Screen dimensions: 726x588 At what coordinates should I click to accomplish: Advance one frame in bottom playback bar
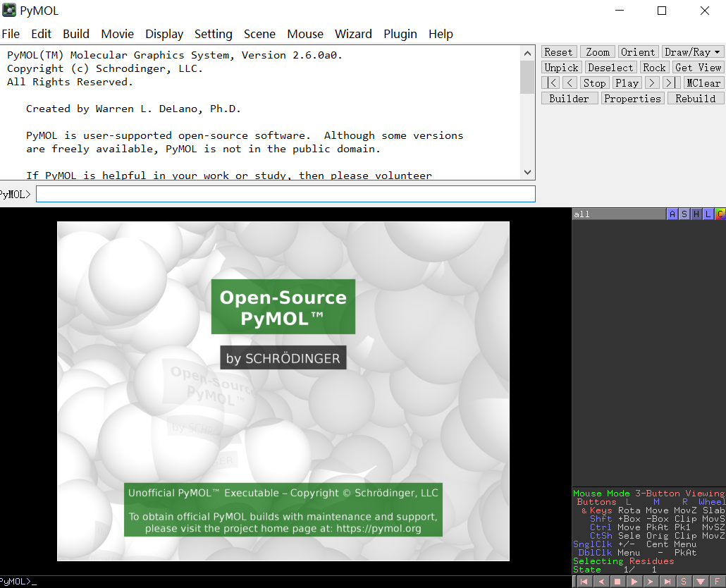[x=651, y=582]
